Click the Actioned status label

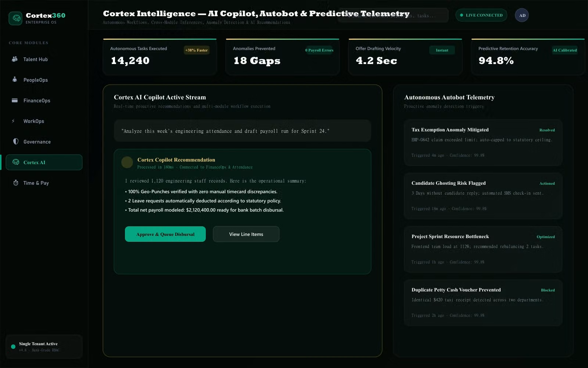(547, 183)
